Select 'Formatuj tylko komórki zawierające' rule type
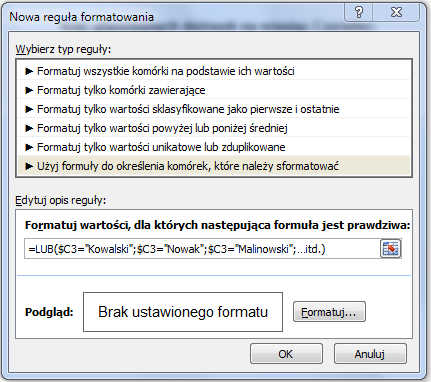 pos(214,90)
